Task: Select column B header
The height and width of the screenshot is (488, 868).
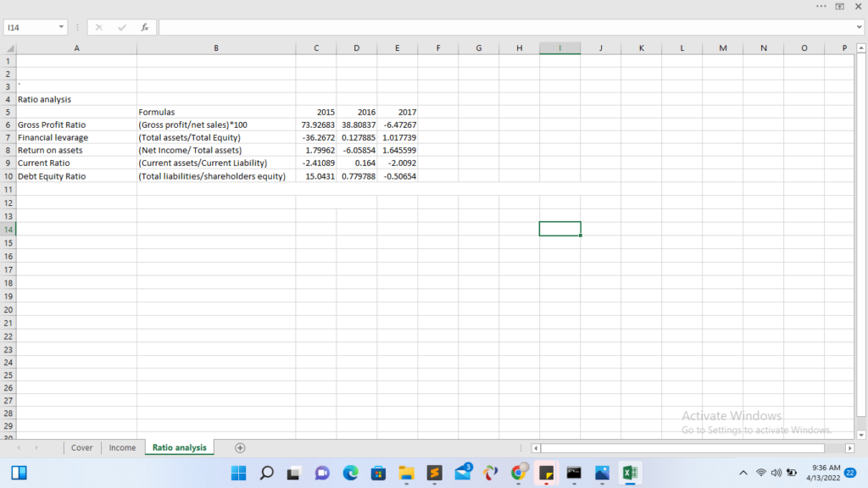Action: click(215, 48)
